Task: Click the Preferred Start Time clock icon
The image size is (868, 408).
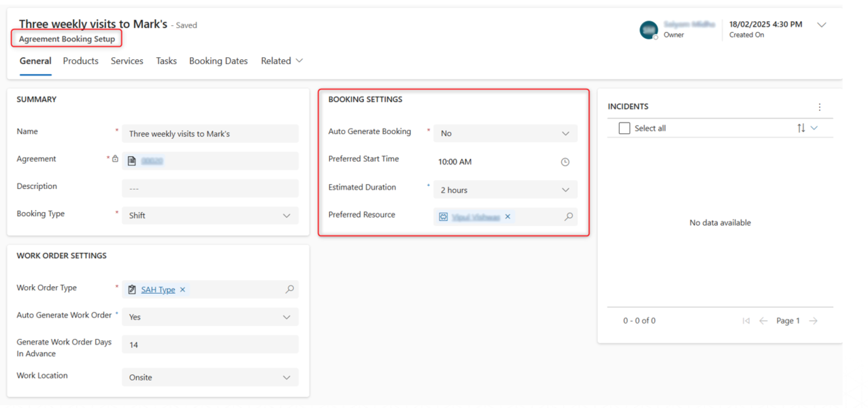Action: pyautogui.click(x=565, y=162)
